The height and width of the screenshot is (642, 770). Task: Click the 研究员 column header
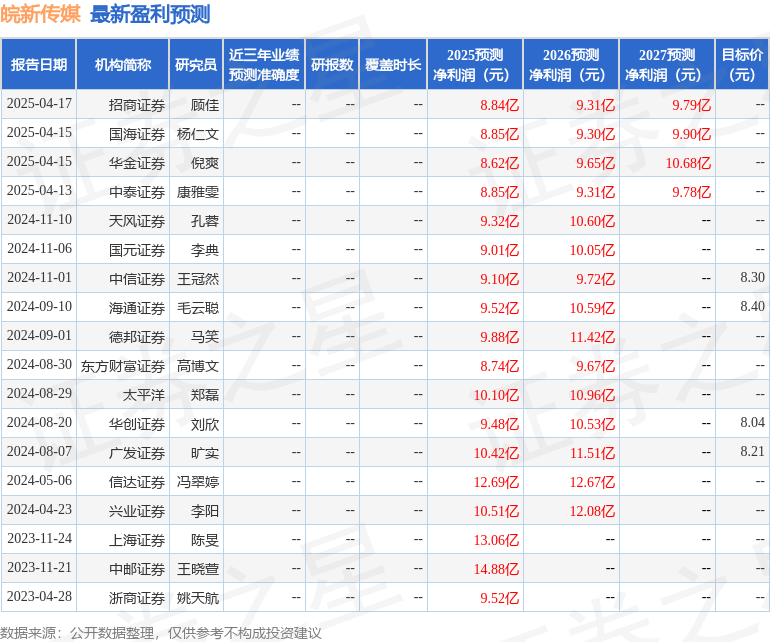(x=196, y=64)
